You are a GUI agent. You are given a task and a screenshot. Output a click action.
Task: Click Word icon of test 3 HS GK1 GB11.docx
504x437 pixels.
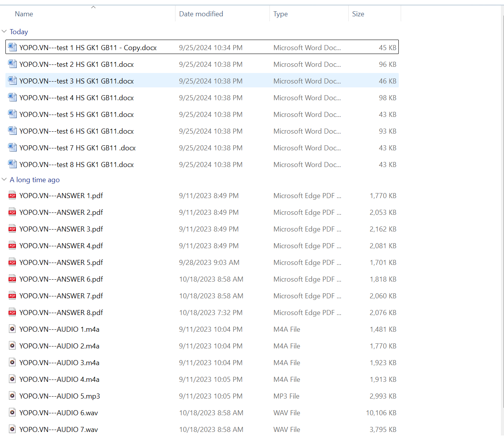point(12,81)
